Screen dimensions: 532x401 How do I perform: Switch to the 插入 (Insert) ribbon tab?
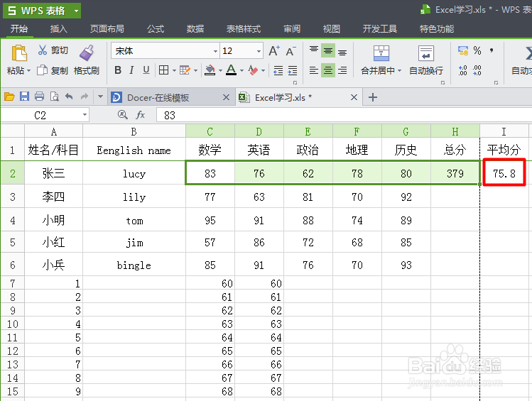[x=59, y=29]
